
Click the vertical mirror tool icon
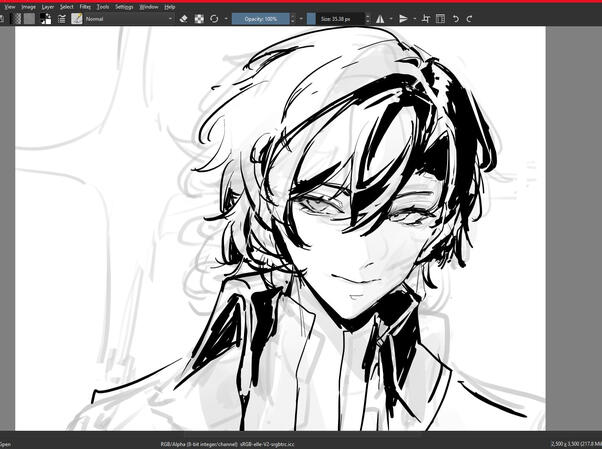point(404,18)
